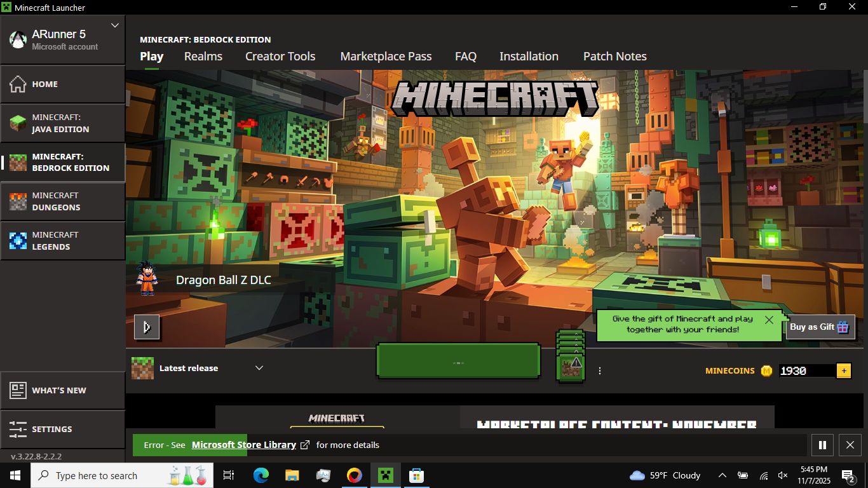Viewport: 868px width, 488px height.
Task: Open Minecraft Java Edition from sidebar
Action: point(62,123)
